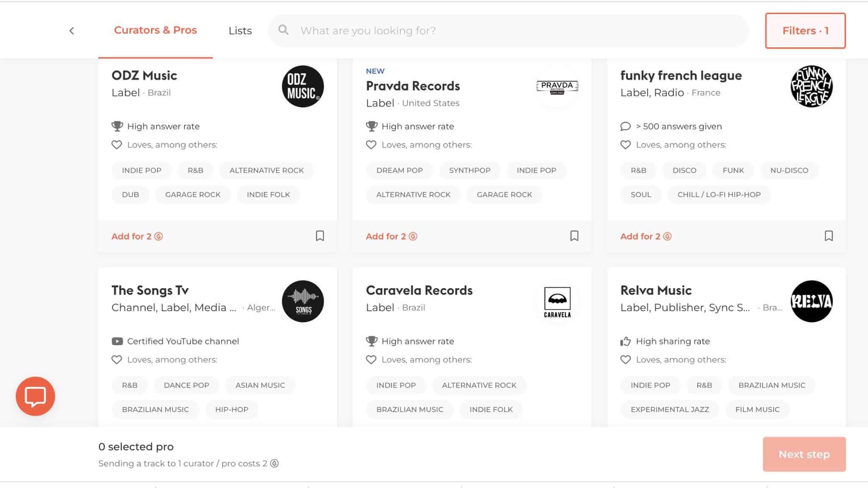Click Caravela Records trophy answer-rate icon
This screenshot has height=488, width=868.
[371, 341]
